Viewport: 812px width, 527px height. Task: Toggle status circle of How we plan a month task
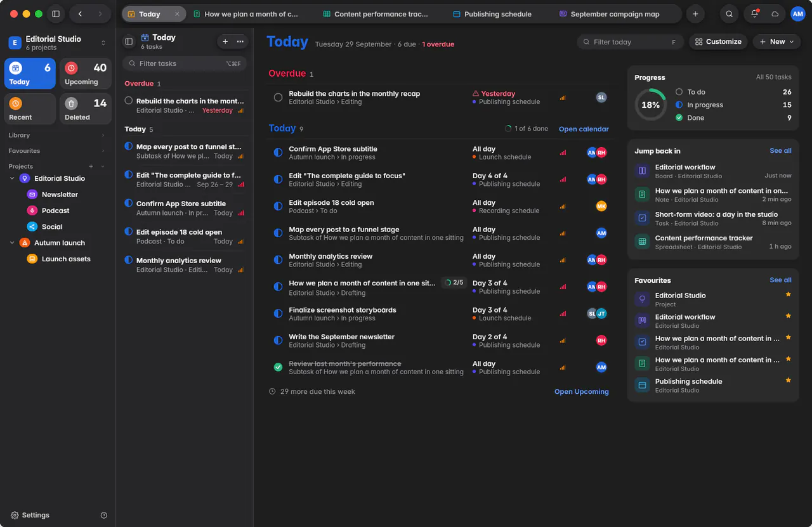click(278, 287)
